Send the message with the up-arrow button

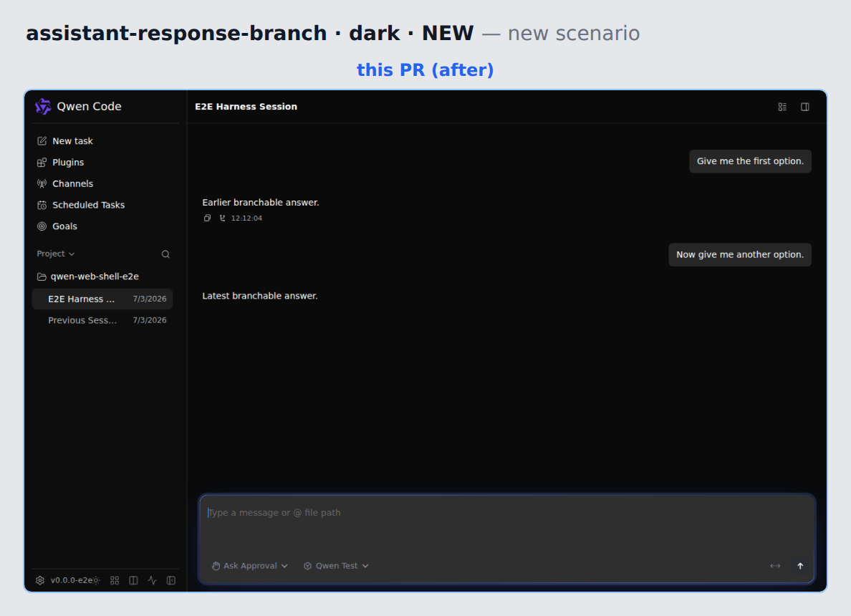click(800, 566)
